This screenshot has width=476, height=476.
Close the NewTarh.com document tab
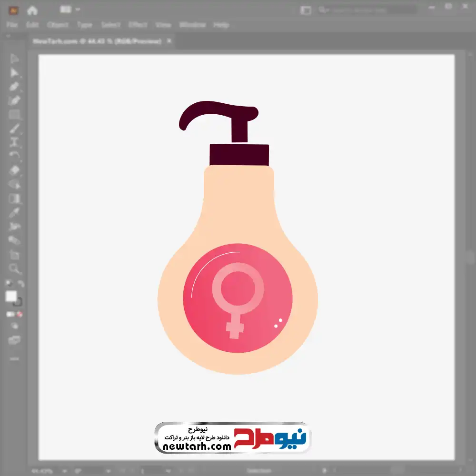[x=169, y=41]
